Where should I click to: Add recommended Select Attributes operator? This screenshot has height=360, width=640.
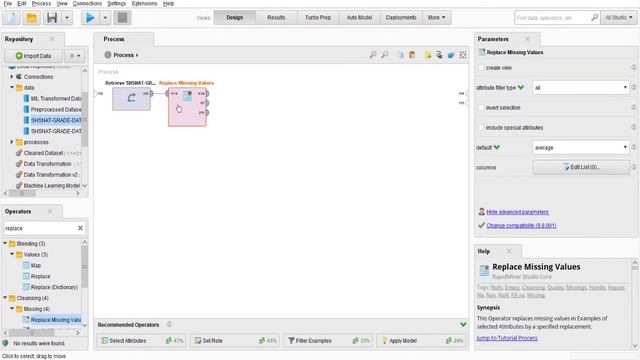141,340
